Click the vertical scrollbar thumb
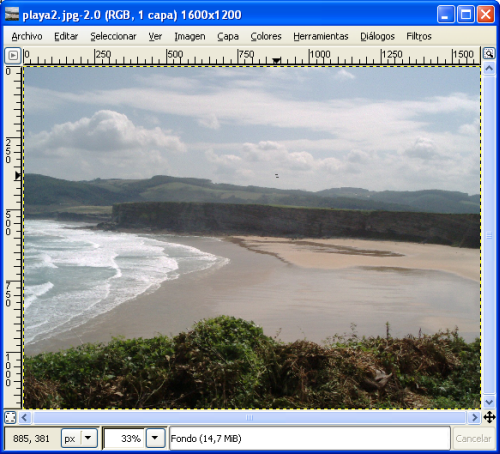 pyautogui.click(x=489, y=235)
